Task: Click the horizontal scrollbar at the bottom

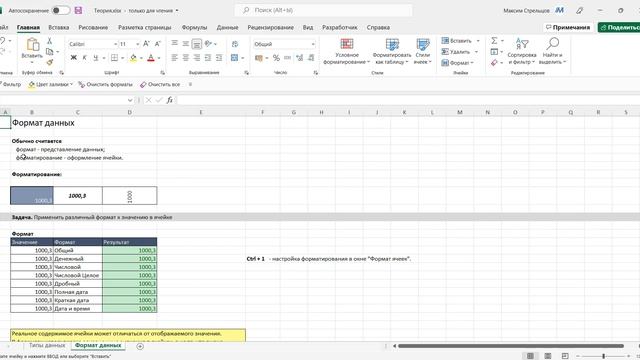Action: 511,346
